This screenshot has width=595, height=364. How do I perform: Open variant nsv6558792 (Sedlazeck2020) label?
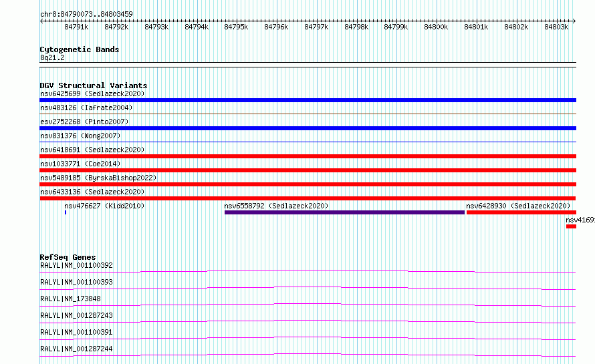tap(276, 206)
